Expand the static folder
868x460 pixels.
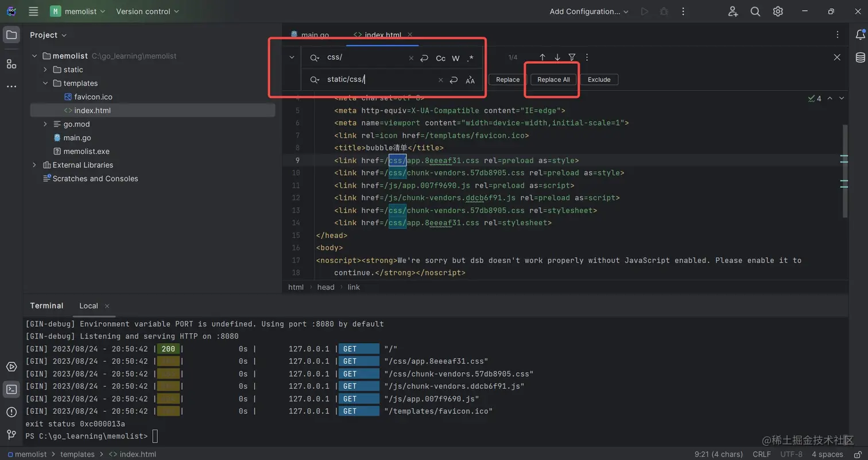coord(45,69)
